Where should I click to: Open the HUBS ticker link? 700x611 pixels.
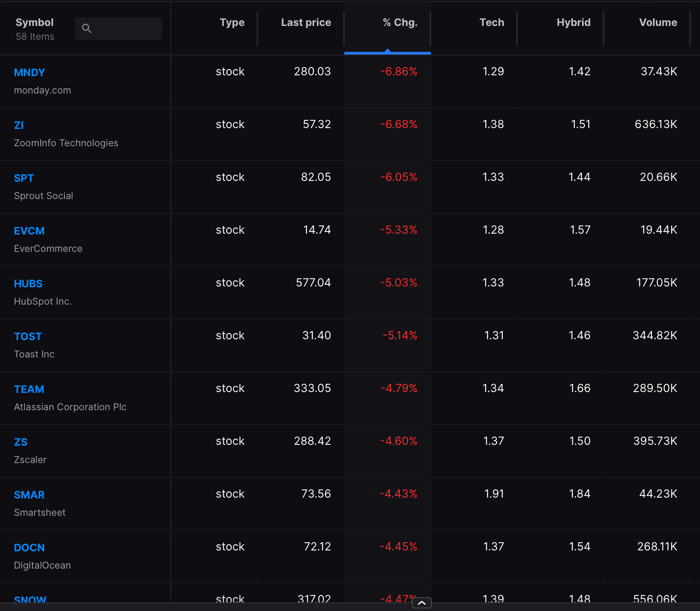pyautogui.click(x=28, y=284)
